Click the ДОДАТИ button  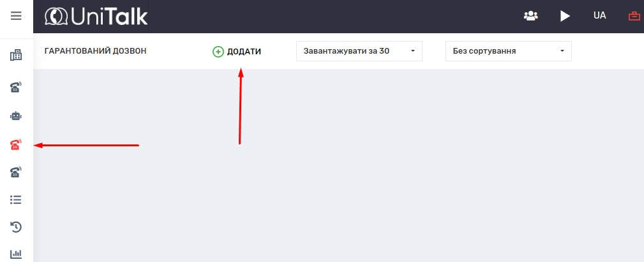click(x=237, y=52)
